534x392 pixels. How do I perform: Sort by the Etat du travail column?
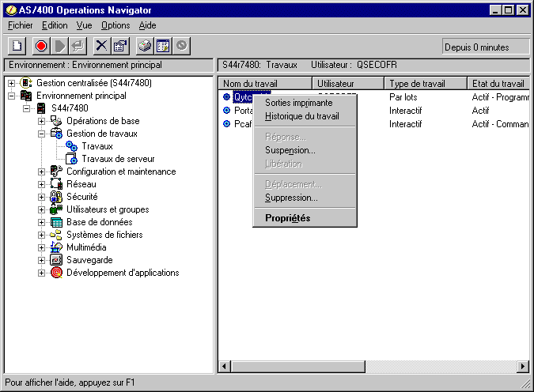click(x=498, y=83)
